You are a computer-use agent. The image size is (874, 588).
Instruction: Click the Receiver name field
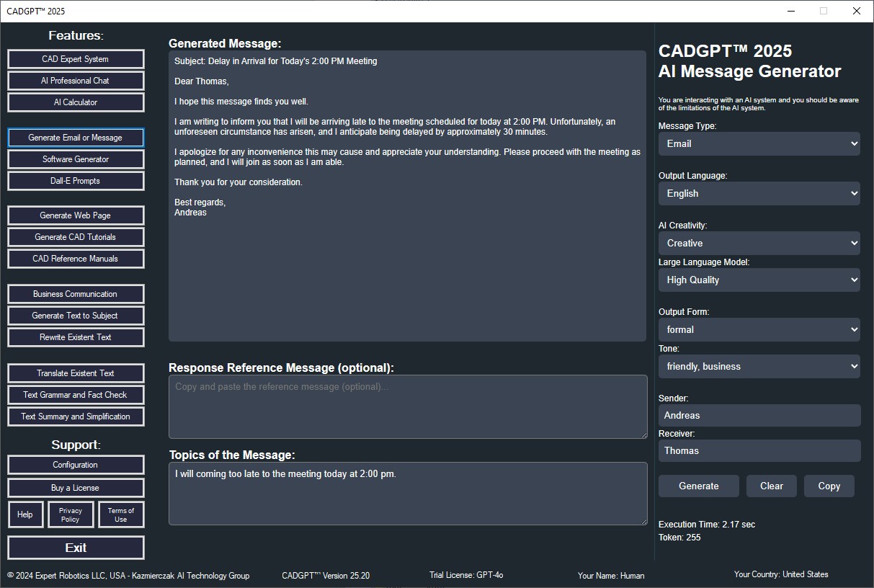tap(759, 450)
